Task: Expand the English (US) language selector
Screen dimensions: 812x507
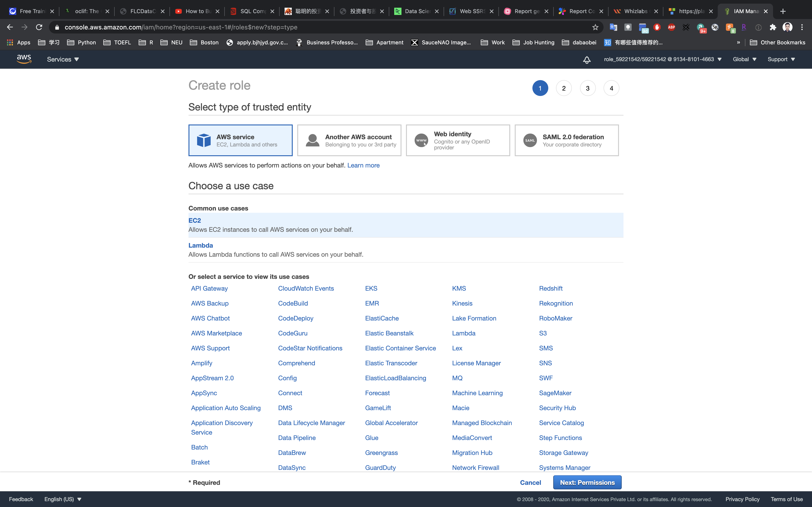Action: (x=63, y=499)
